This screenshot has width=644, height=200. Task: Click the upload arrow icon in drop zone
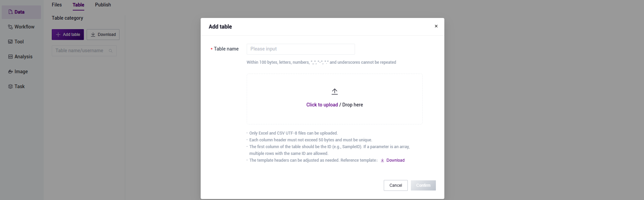pos(335,92)
